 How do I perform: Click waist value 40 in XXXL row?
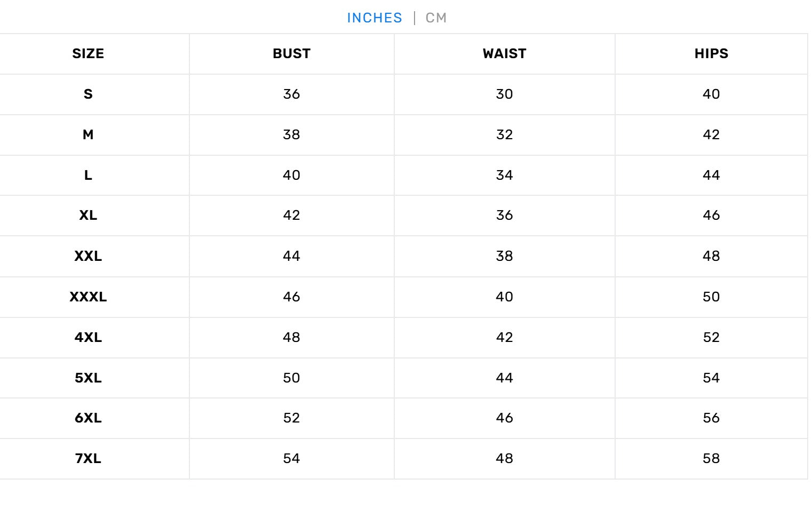click(504, 297)
